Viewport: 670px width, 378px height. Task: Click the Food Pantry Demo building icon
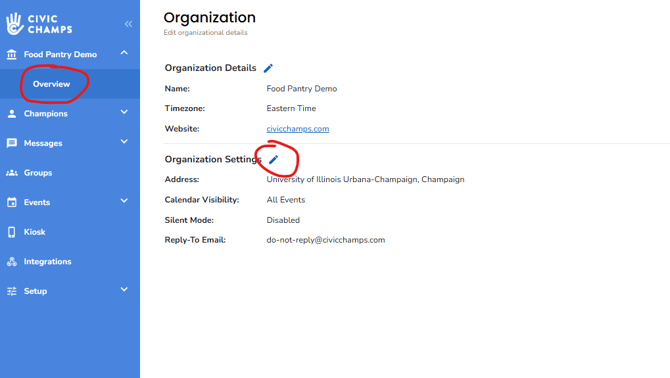[12, 54]
